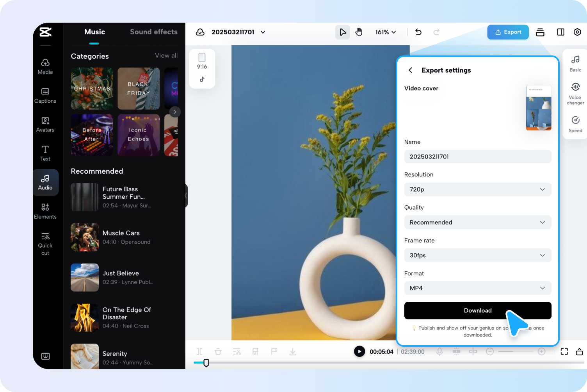Click the View all categories link

[x=166, y=55]
